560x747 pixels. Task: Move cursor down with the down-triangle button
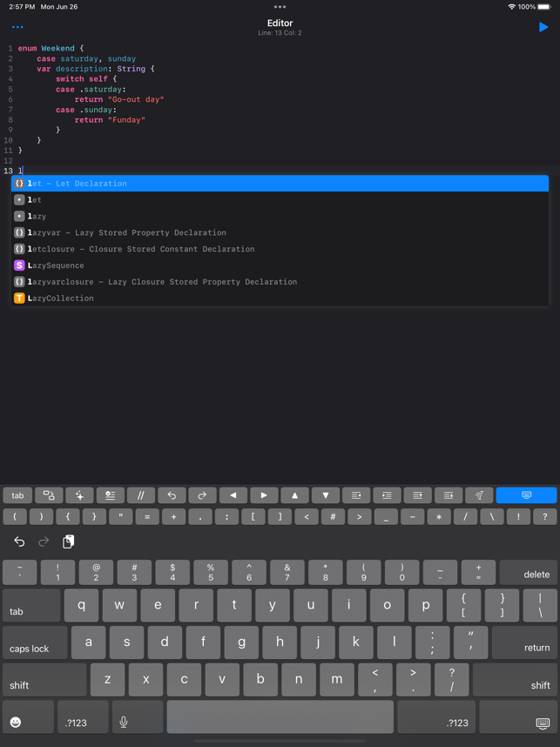click(326, 495)
